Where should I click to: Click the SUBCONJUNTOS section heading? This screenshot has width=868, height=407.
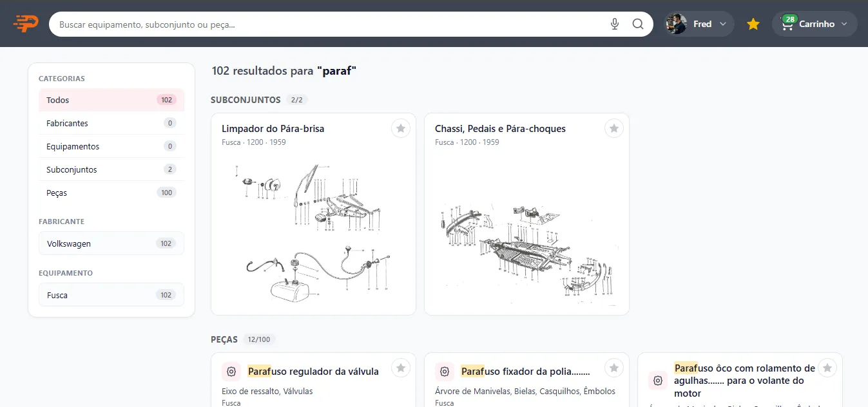pyautogui.click(x=246, y=100)
